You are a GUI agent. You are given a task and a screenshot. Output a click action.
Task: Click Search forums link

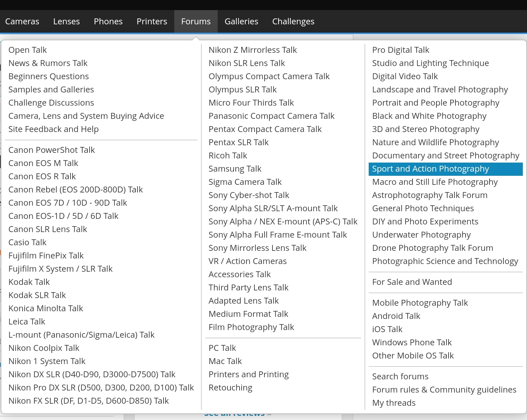click(400, 377)
